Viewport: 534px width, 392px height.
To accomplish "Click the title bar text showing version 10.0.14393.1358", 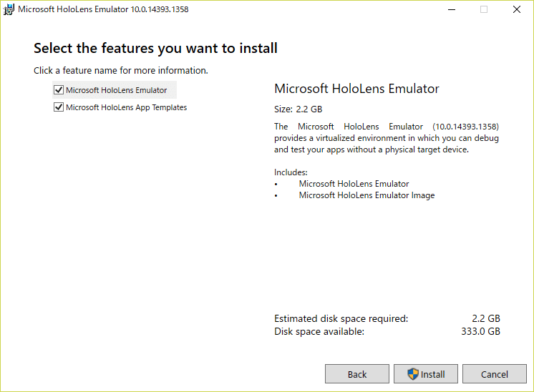I will tap(103, 9).
